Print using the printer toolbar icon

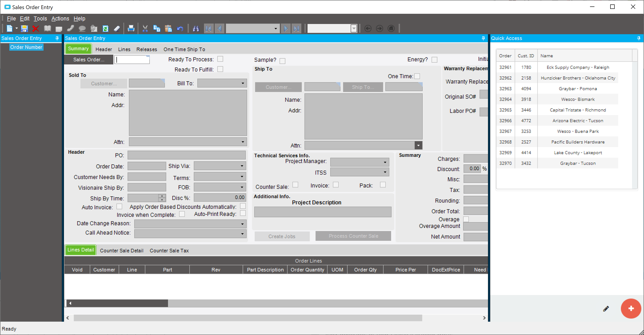131,28
